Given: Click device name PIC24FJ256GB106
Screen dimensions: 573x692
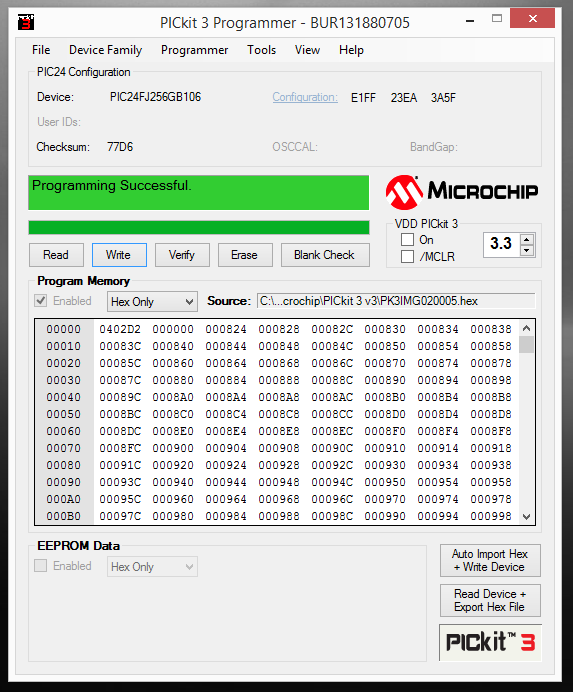Looking at the screenshot, I should tap(155, 97).
